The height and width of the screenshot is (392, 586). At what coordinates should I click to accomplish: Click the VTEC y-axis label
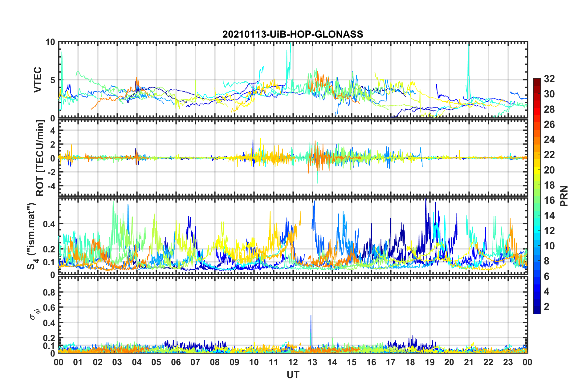(x=38, y=80)
